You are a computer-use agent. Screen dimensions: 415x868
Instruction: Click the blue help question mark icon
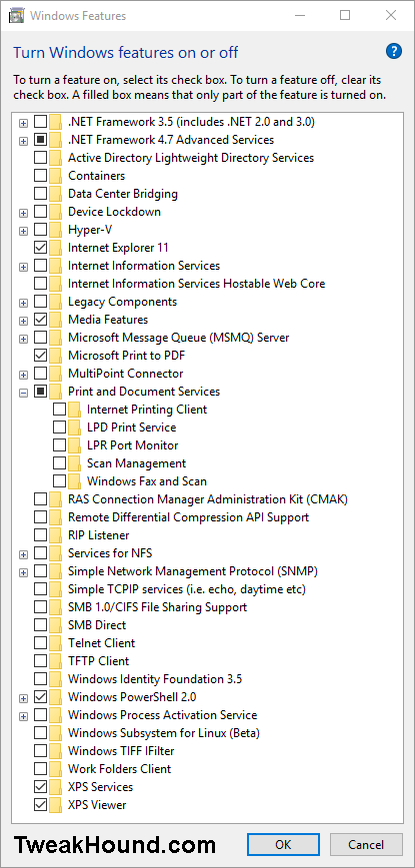(393, 52)
